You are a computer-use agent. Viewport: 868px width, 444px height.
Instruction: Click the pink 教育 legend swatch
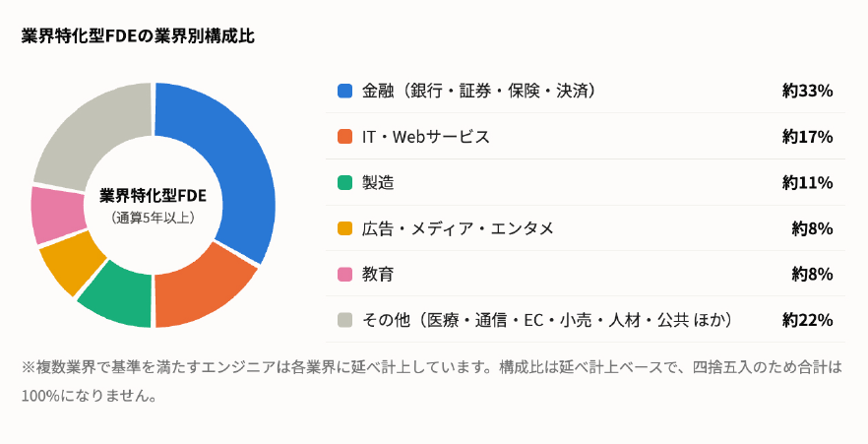tap(344, 274)
